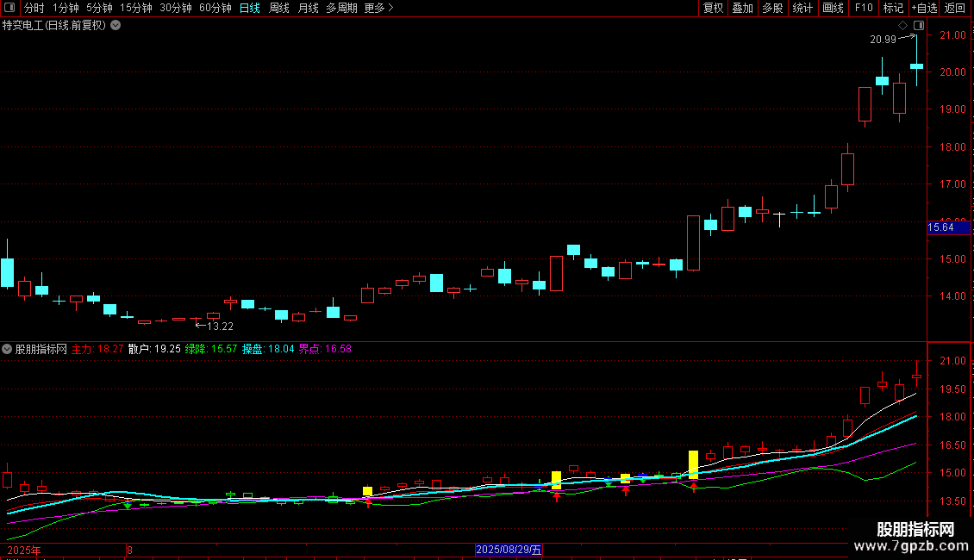This screenshot has width=974, height=560.
Task: Click the 操盘: 18.04 indicator value
Action: 268,349
